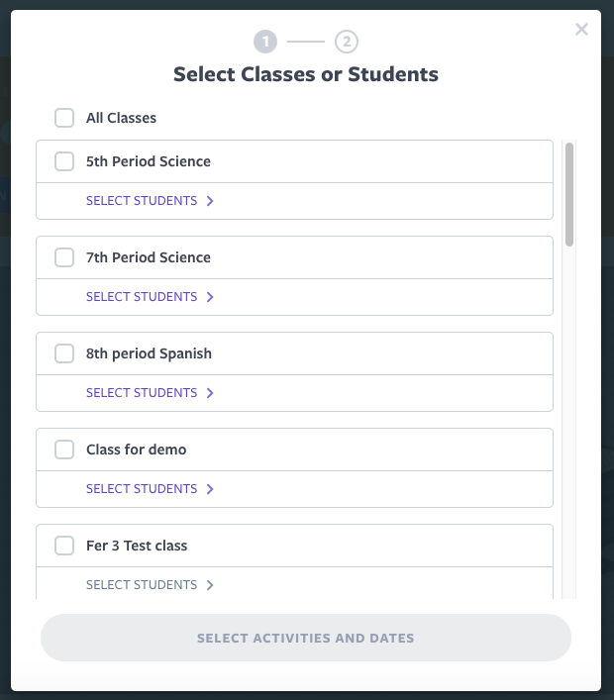The image size is (614, 700).
Task: Open Select Students link for 5th Period Science
Action: coord(142,201)
